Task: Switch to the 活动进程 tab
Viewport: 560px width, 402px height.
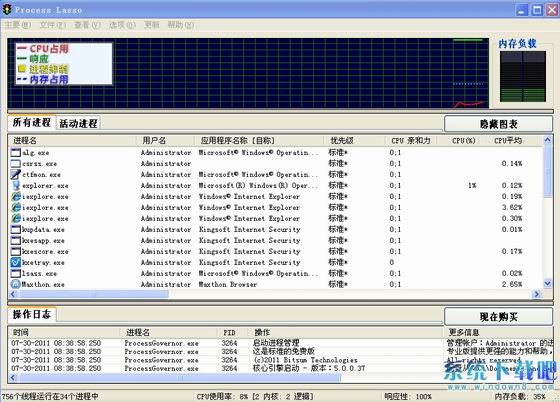Action: pos(78,124)
